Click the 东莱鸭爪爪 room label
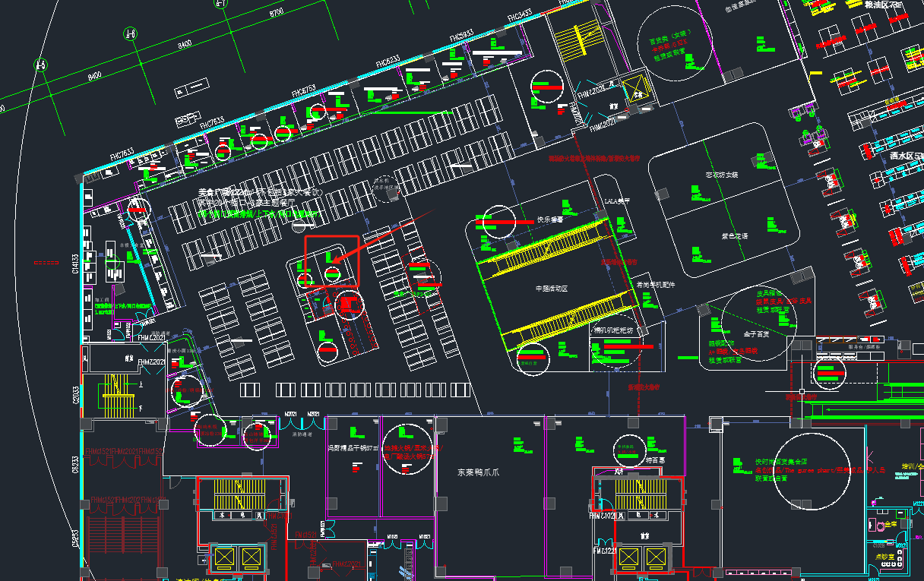Image resolution: width=924 pixels, height=581 pixels. click(479, 472)
